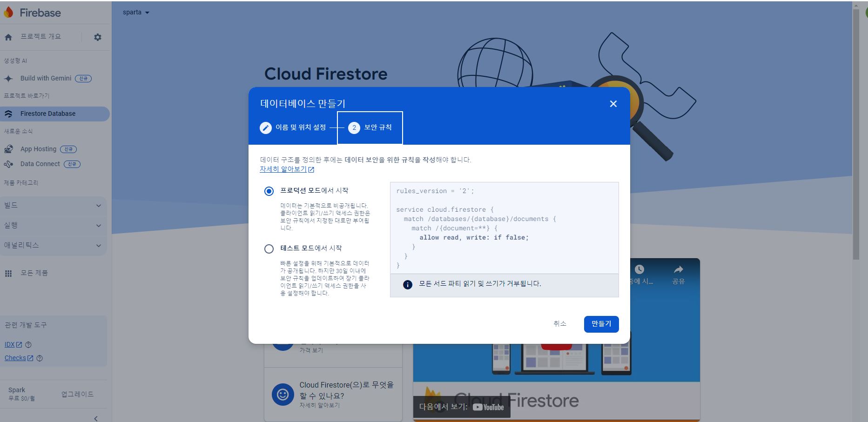Collapse sidebar with the bottom chevron
868x422 pixels.
pos(96,418)
